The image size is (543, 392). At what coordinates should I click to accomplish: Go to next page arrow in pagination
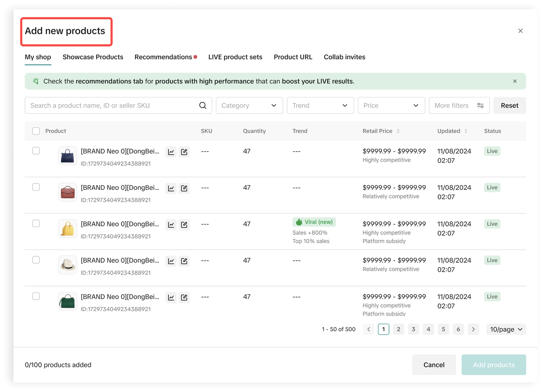[473, 329]
